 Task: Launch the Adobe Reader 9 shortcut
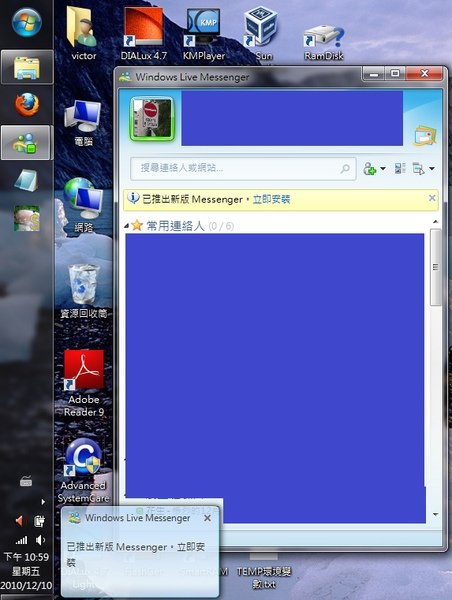point(84,383)
